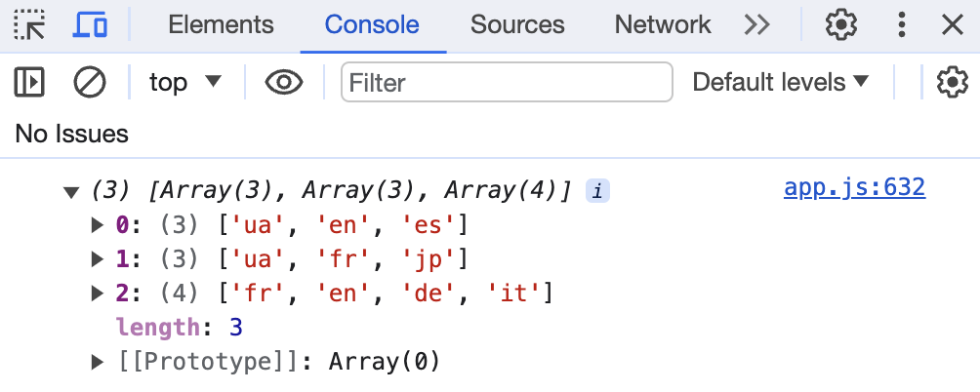Show the console sidebar panel
Image resolution: width=980 pixels, height=392 pixels.
coord(29,83)
